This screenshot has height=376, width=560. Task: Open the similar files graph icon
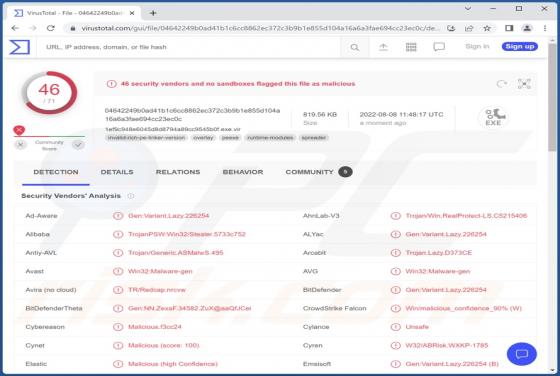pyautogui.click(x=524, y=84)
